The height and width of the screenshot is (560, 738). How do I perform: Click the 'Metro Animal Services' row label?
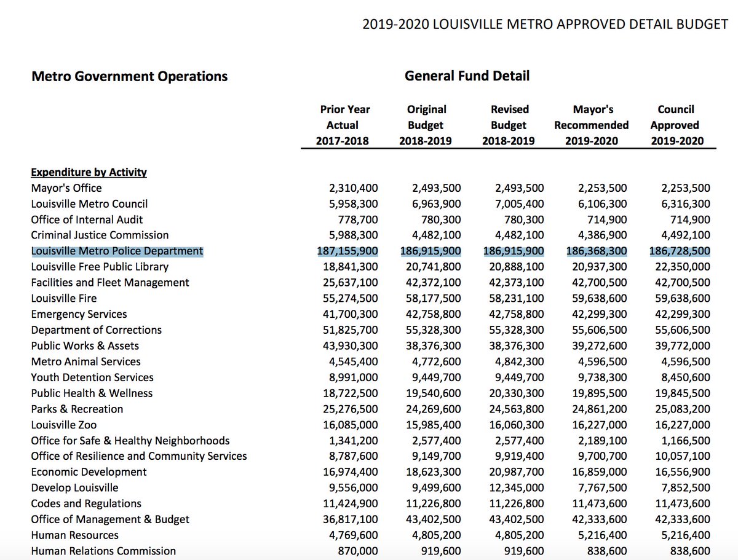tap(85, 361)
